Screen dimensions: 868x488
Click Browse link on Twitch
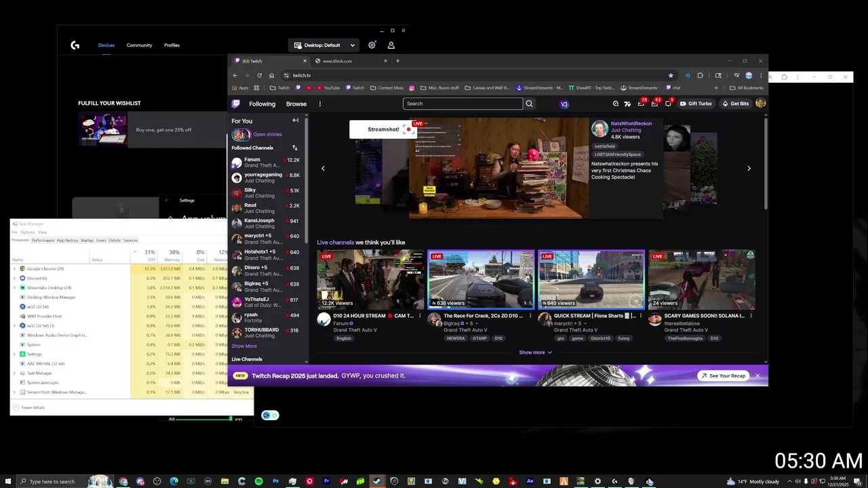tap(296, 104)
